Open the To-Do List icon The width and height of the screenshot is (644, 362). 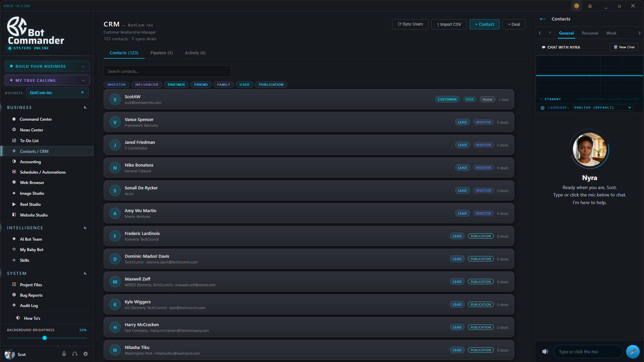click(14, 141)
